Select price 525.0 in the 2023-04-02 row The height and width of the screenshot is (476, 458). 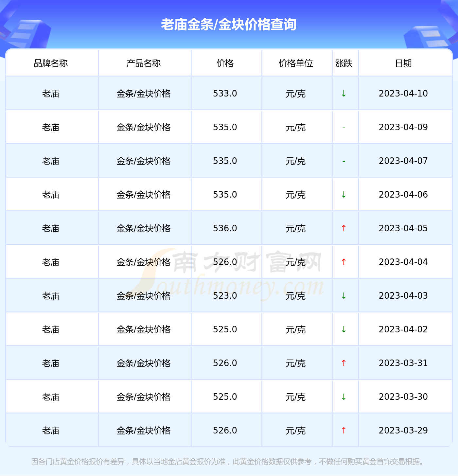click(x=225, y=329)
